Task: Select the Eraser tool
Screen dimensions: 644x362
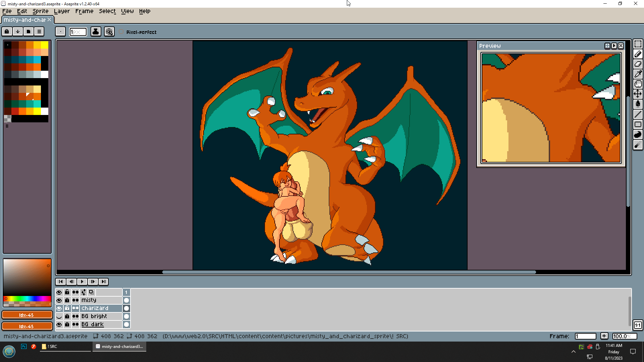Action: 638,64
